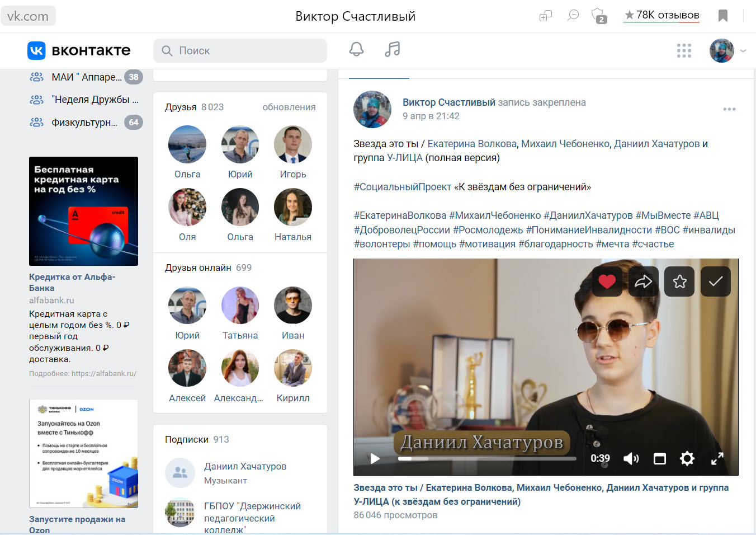Open the Физкультурн... group in sidebar
Image resolution: width=756 pixels, height=535 pixels.
pyautogui.click(x=86, y=123)
